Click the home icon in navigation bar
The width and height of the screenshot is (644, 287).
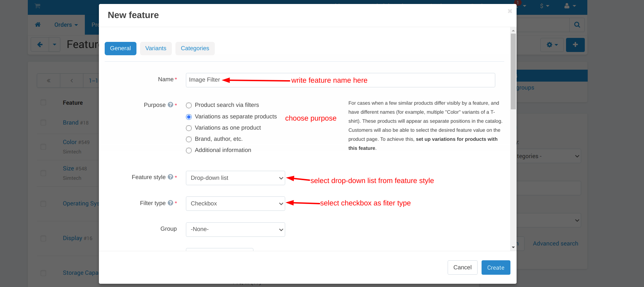click(x=38, y=25)
